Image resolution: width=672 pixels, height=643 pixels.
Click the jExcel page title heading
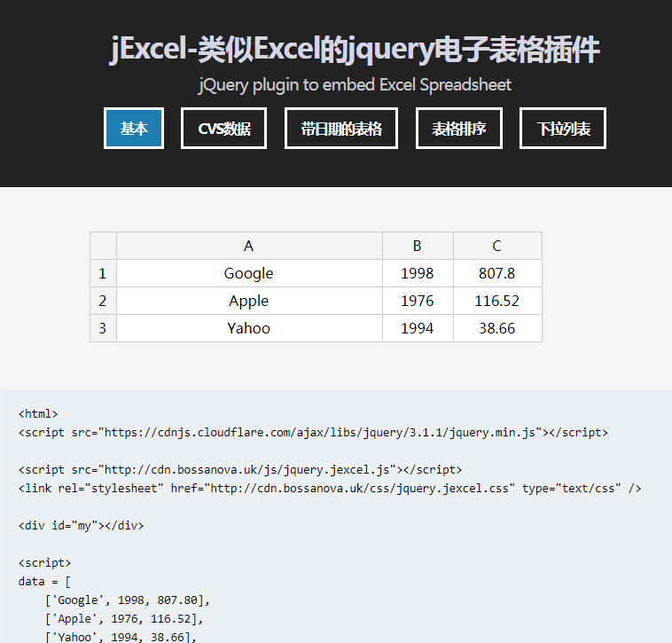tap(355, 50)
